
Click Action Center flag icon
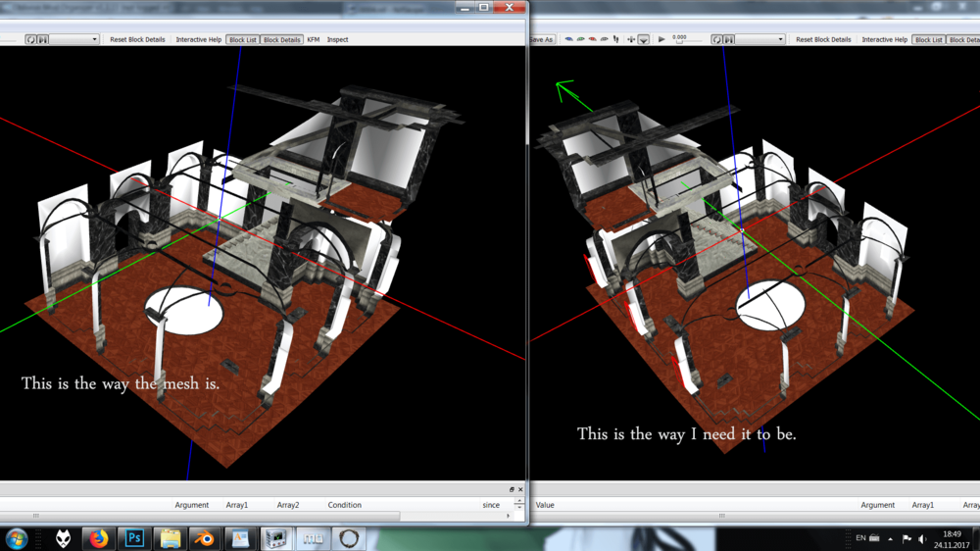[x=906, y=538]
